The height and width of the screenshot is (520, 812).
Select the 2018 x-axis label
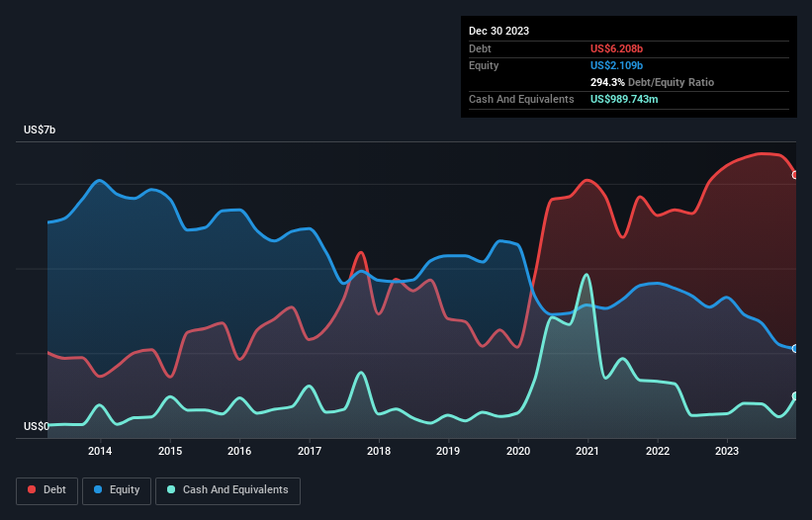tap(379, 451)
